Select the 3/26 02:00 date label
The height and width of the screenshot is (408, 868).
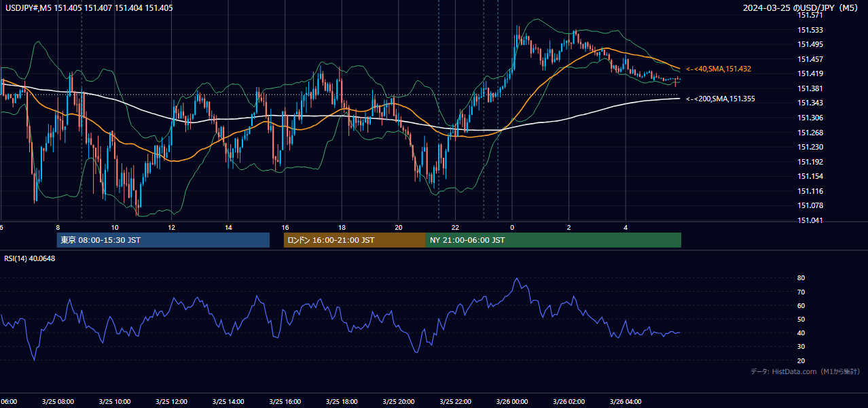point(568,402)
